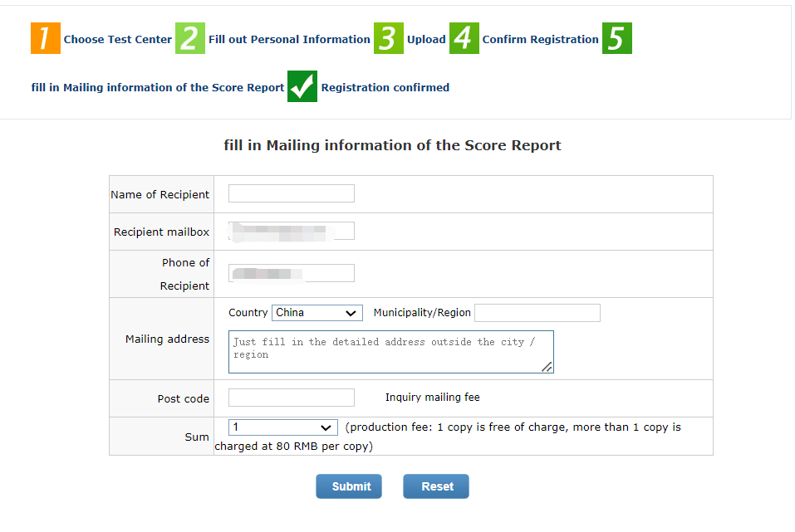The image size is (795, 532).
Task: Click the step 4 number icon
Action: point(464,39)
